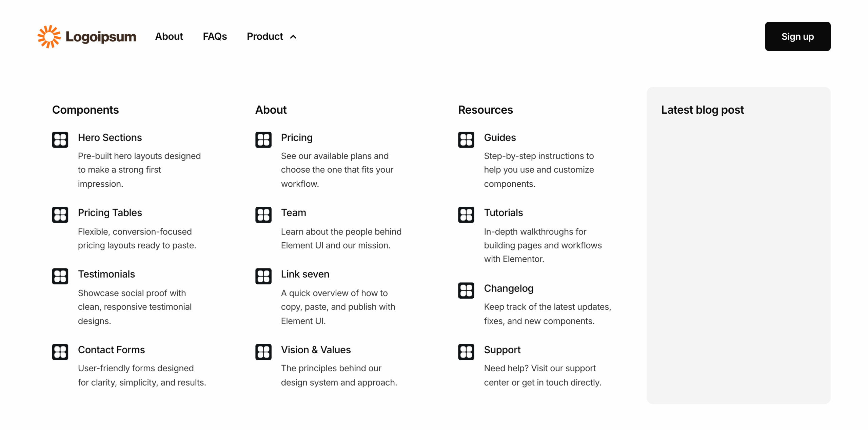
Task: Click the grid icon beside Guides
Action: (466, 139)
